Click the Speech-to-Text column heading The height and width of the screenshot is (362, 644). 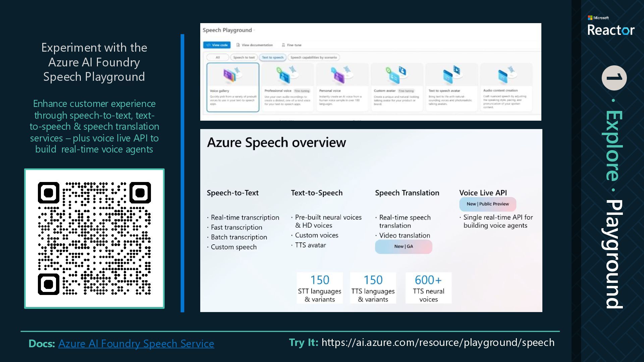(232, 193)
